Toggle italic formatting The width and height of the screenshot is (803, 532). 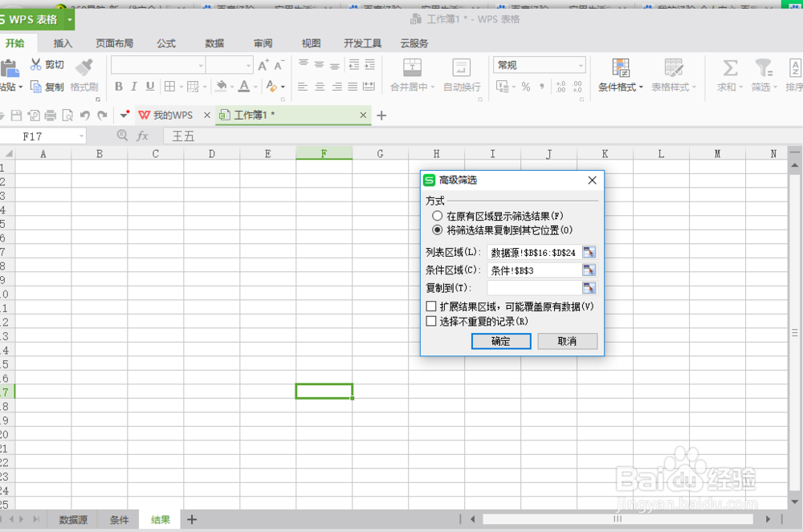tap(134, 87)
